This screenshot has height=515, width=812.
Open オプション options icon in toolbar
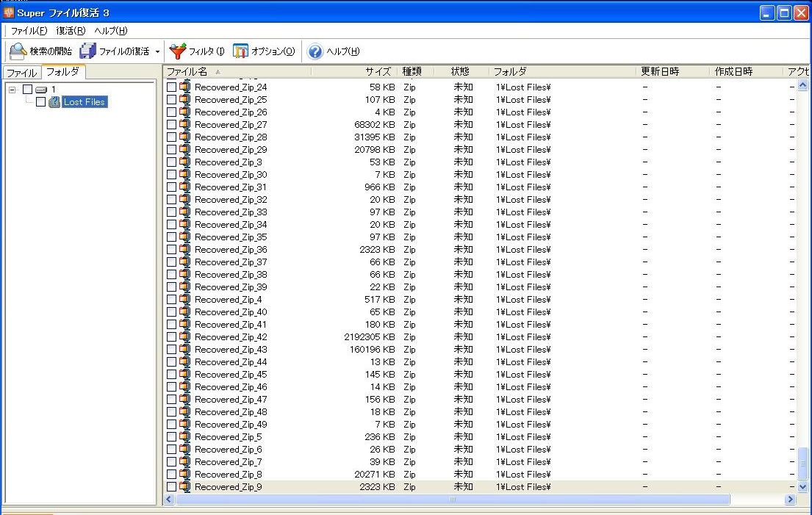(x=240, y=51)
